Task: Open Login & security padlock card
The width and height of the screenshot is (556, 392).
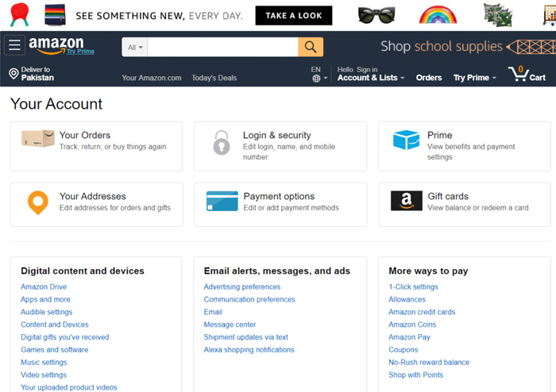Action: pyautogui.click(x=280, y=146)
